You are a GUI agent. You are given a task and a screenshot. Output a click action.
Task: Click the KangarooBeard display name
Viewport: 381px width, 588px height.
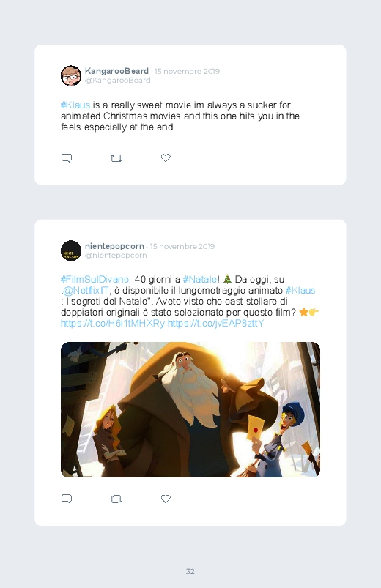point(116,71)
